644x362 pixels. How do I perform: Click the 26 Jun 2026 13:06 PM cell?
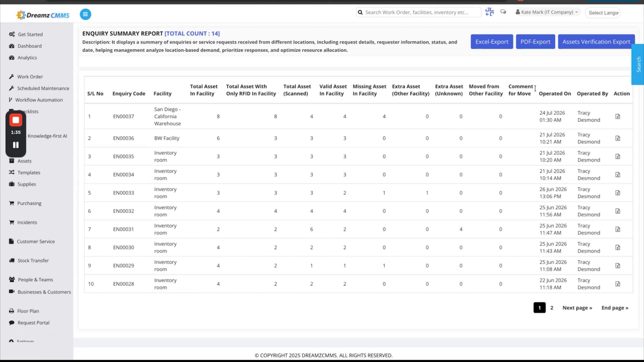pyautogui.click(x=553, y=193)
